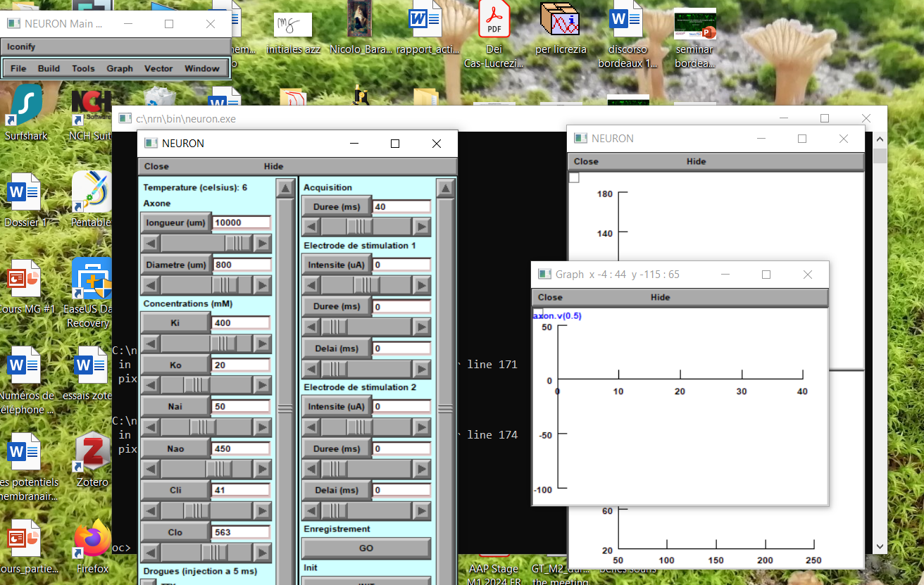Click the console window scrollbar down arrow

tap(880, 546)
